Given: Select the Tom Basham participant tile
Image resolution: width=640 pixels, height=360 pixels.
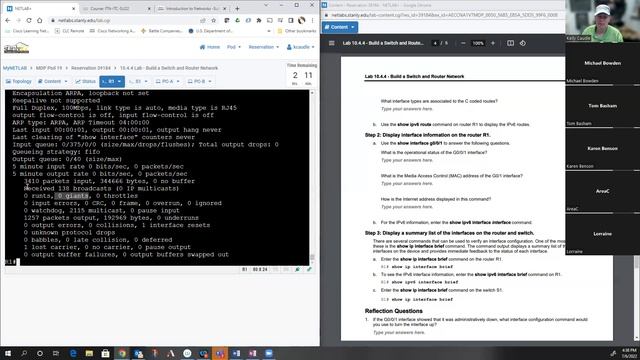Looking at the screenshot, I should 602,106.
